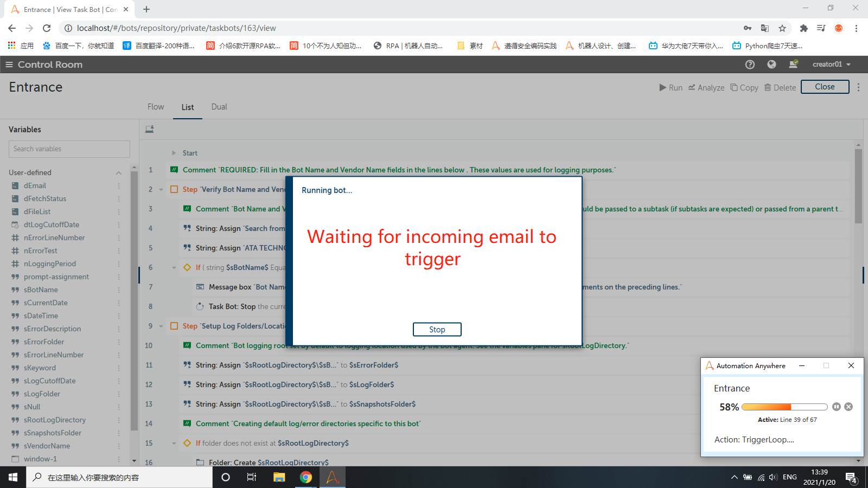The image size is (868, 488).
Task: Select the dEmail variable
Action: (x=35, y=186)
